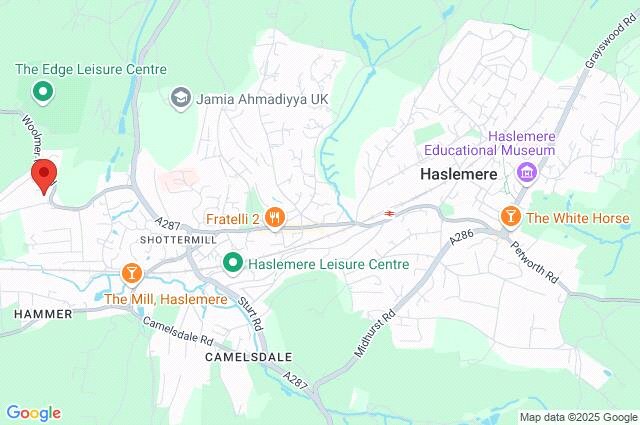Image resolution: width=640 pixels, height=425 pixels.
Task: Click the Map data ©2025 Google text
Action: pyautogui.click(x=578, y=417)
